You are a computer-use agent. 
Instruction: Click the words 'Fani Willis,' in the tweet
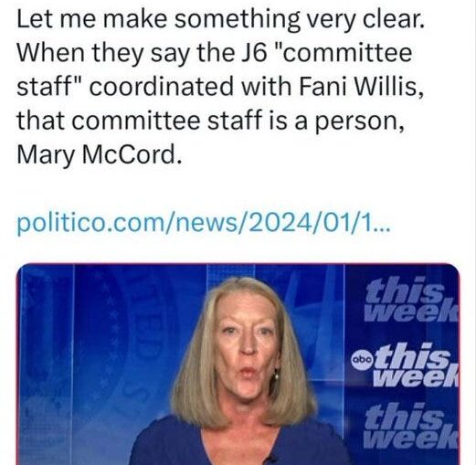tap(361, 87)
